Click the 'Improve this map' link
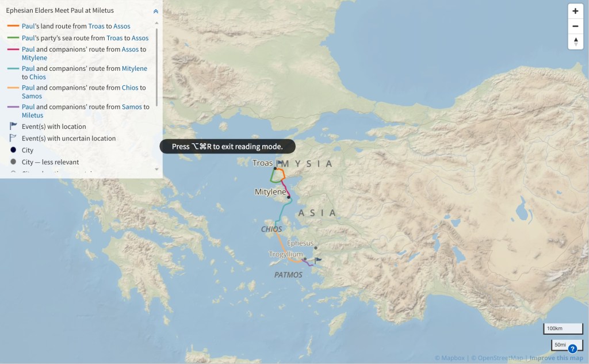Viewport: 589px width, 364px height. (557, 358)
